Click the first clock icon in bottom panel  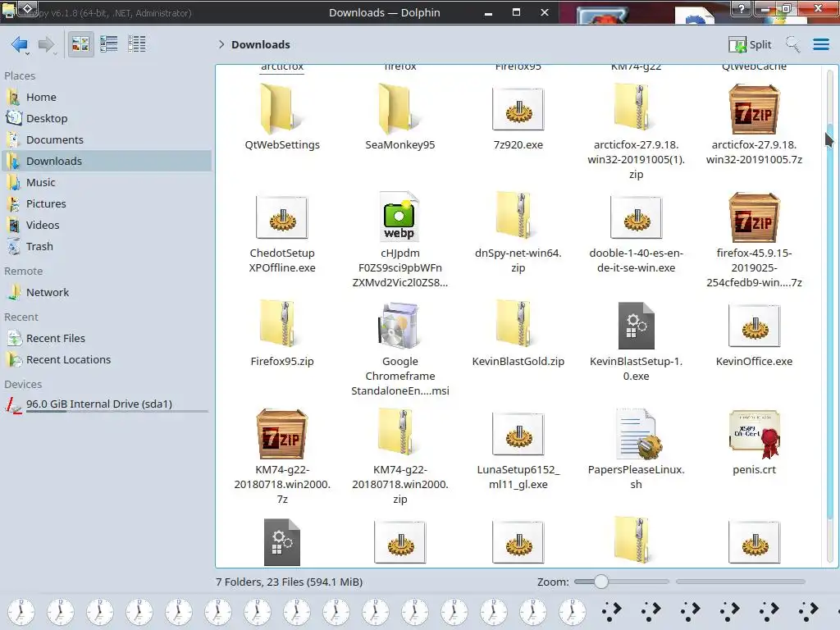click(x=21, y=610)
